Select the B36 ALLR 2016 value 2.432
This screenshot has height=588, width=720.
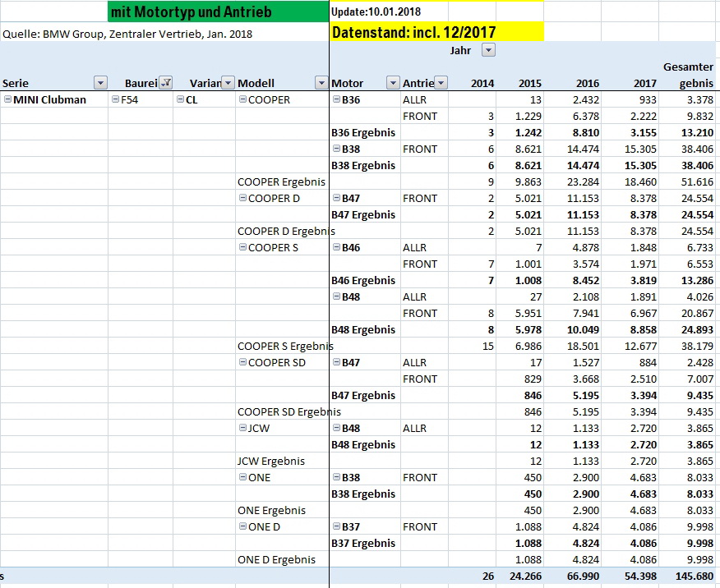[x=585, y=99]
